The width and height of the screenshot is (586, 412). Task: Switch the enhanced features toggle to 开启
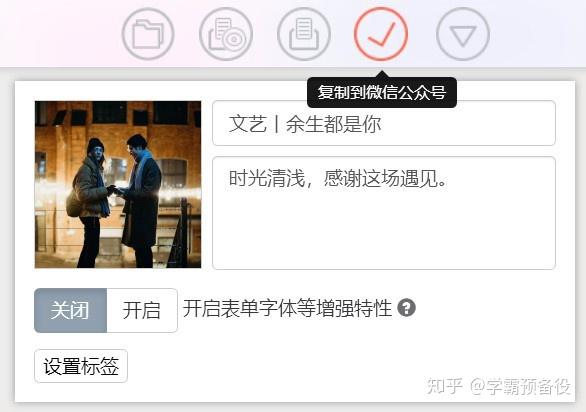tap(142, 310)
